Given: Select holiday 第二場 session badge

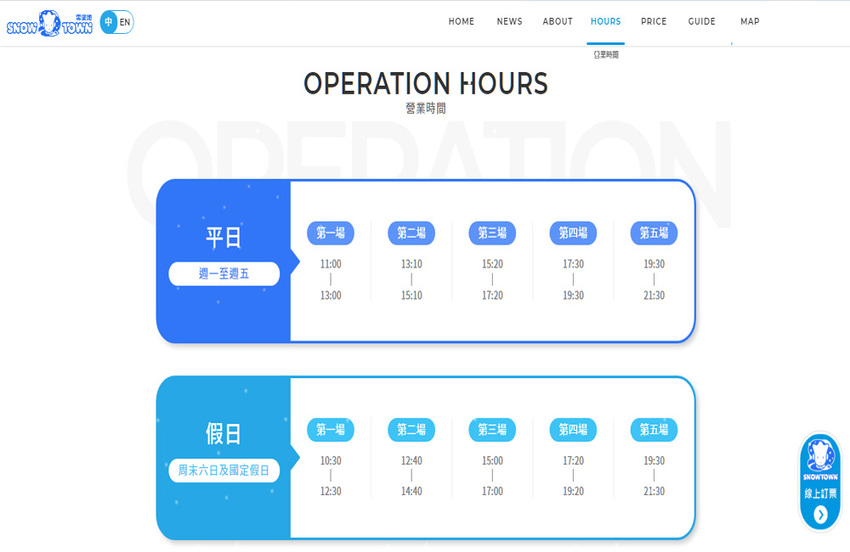Looking at the screenshot, I should click(411, 430).
